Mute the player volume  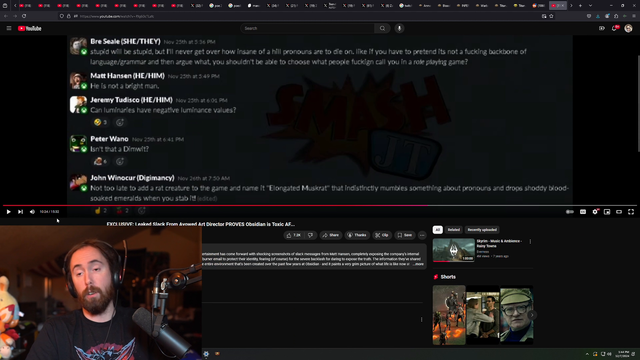pos(32,211)
